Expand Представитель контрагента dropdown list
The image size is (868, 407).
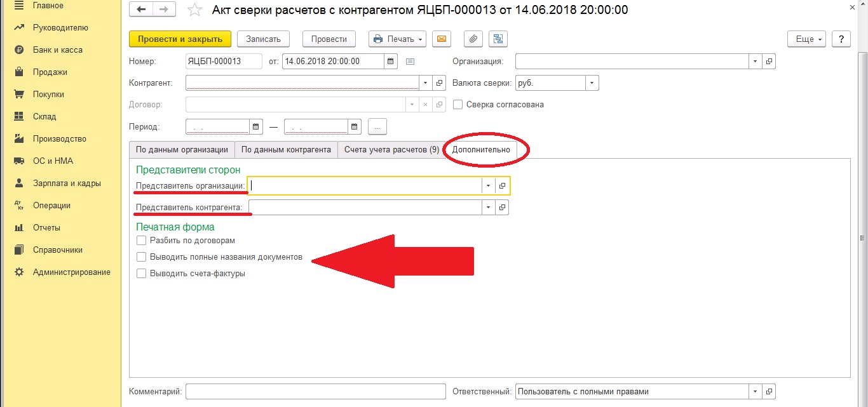pos(488,208)
